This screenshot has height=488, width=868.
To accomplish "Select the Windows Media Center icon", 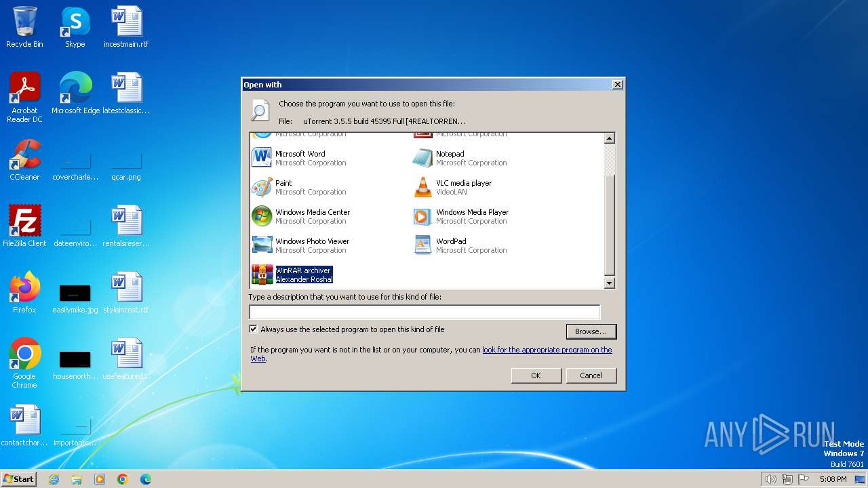I will click(x=262, y=216).
